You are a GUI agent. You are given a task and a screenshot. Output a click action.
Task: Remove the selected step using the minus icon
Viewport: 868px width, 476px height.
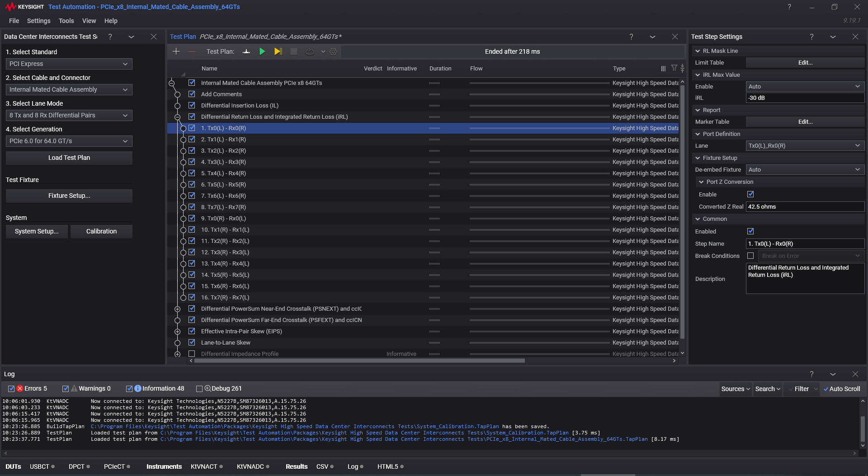click(x=191, y=51)
